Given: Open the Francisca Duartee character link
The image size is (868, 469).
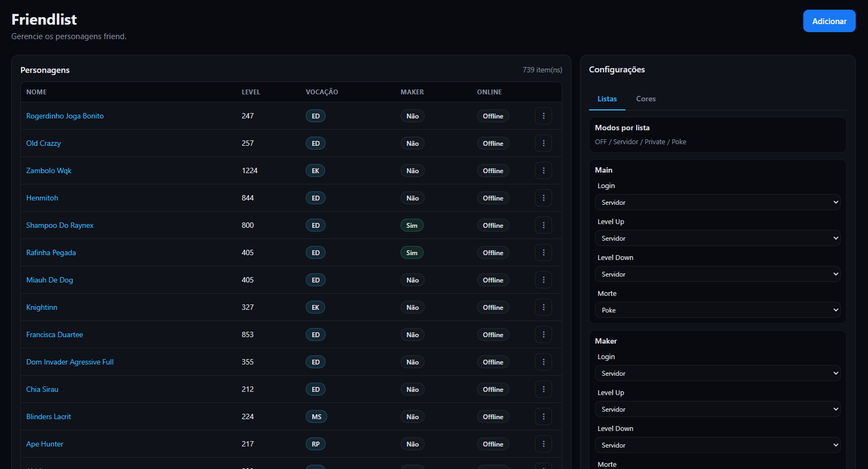Looking at the screenshot, I should tap(55, 334).
